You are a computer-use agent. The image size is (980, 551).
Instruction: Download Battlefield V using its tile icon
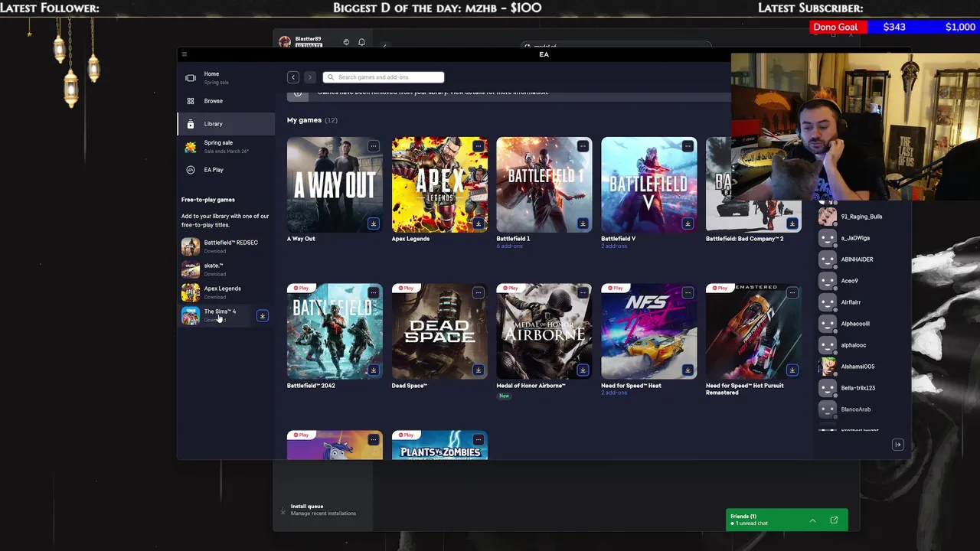coord(688,223)
